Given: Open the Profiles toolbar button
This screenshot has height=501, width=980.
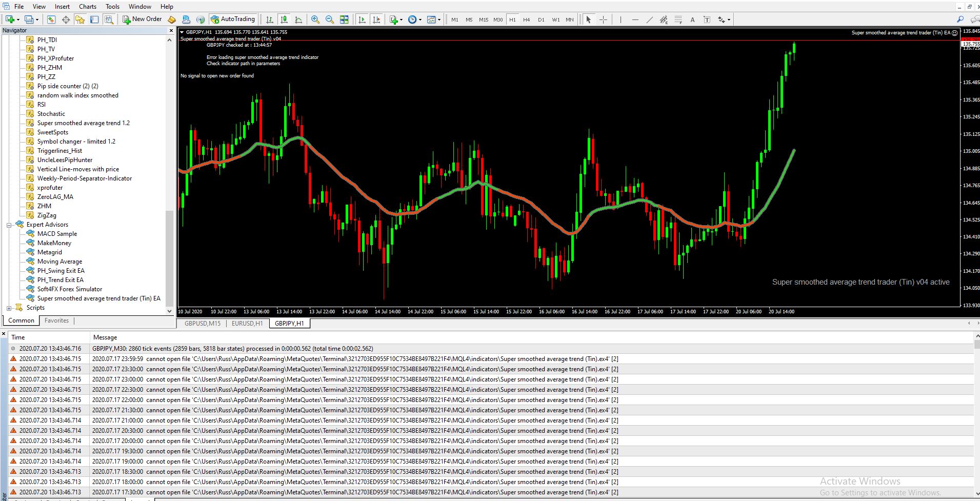Looking at the screenshot, I should 29,19.
